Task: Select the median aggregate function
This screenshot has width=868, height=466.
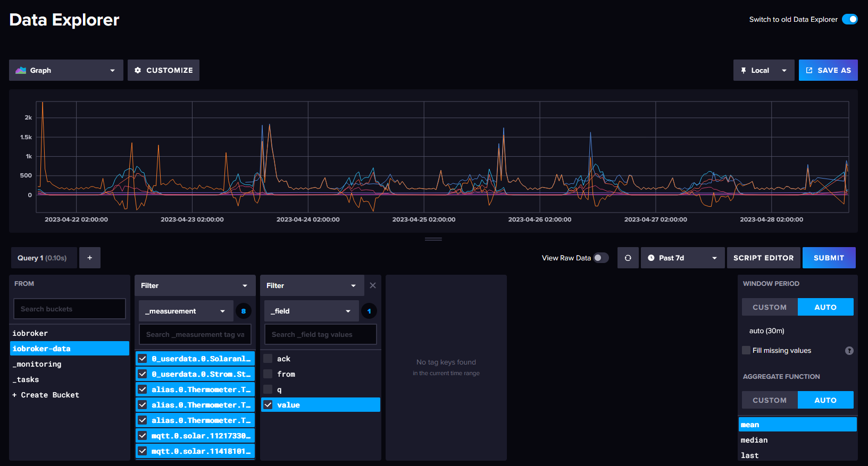Action: [798, 440]
